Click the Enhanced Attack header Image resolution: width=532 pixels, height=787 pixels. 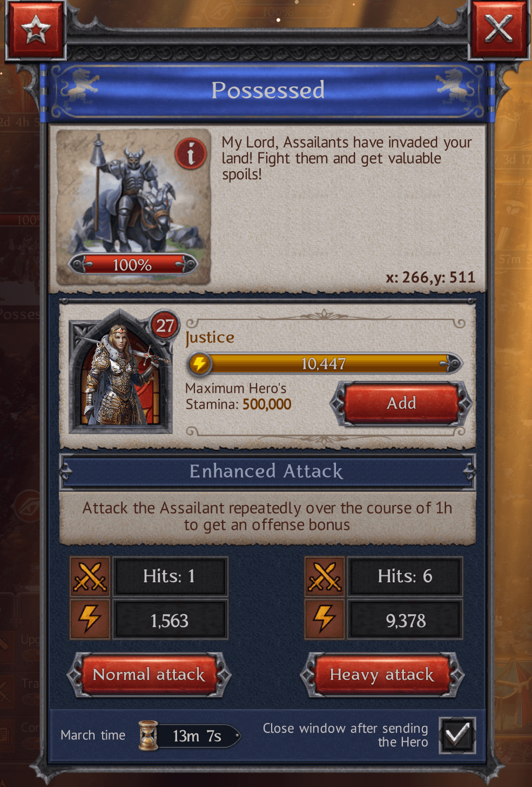tap(267, 471)
